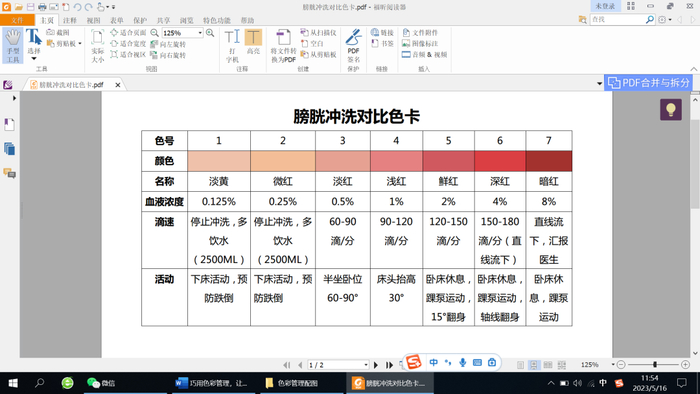
Task: Rotate view right (向右旋转)
Action: (168, 55)
